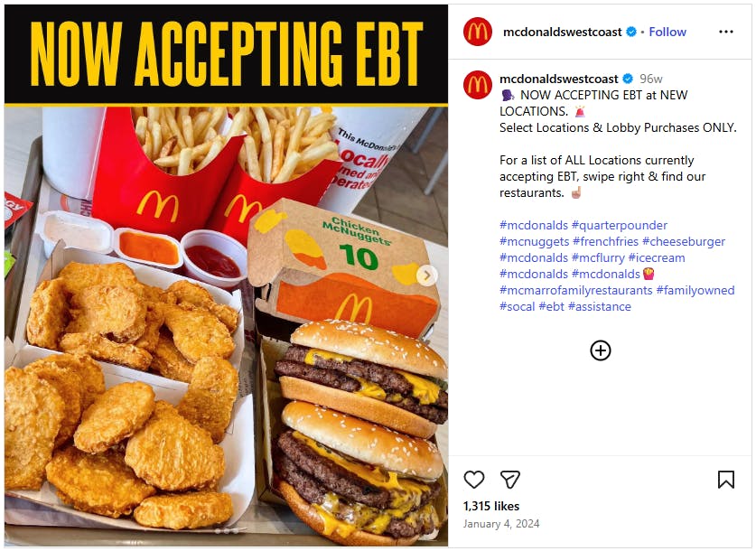756x551 pixels.
Task: Advance to the next carousel image arrow
Action: click(426, 275)
